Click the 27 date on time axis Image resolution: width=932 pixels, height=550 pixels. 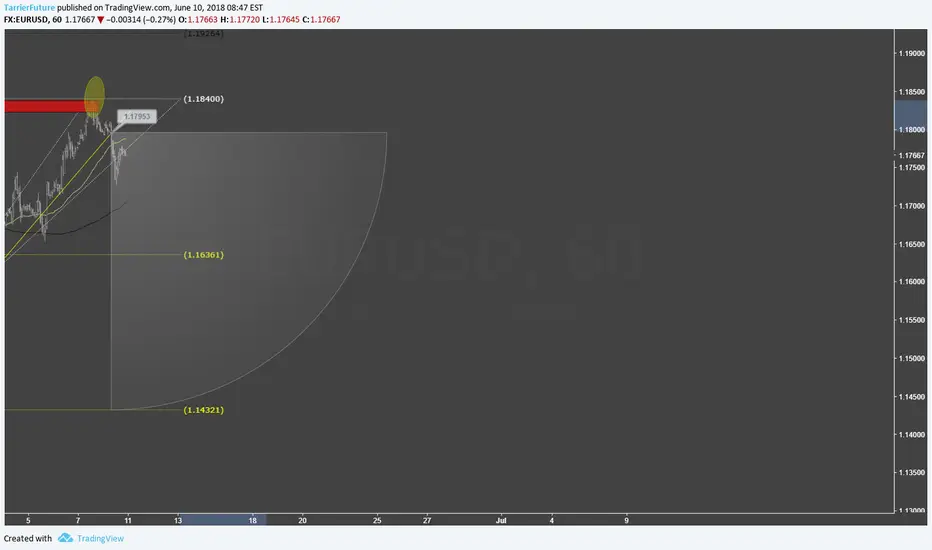427,520
